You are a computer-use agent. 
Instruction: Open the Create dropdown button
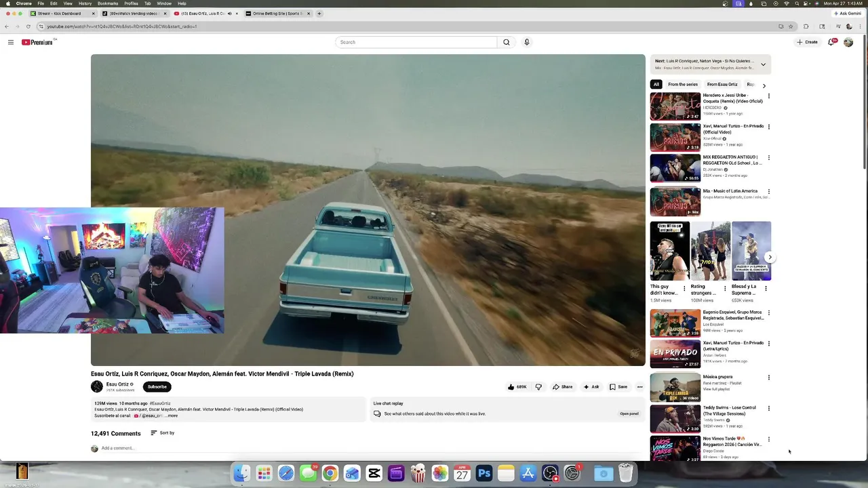pos(808,42)
